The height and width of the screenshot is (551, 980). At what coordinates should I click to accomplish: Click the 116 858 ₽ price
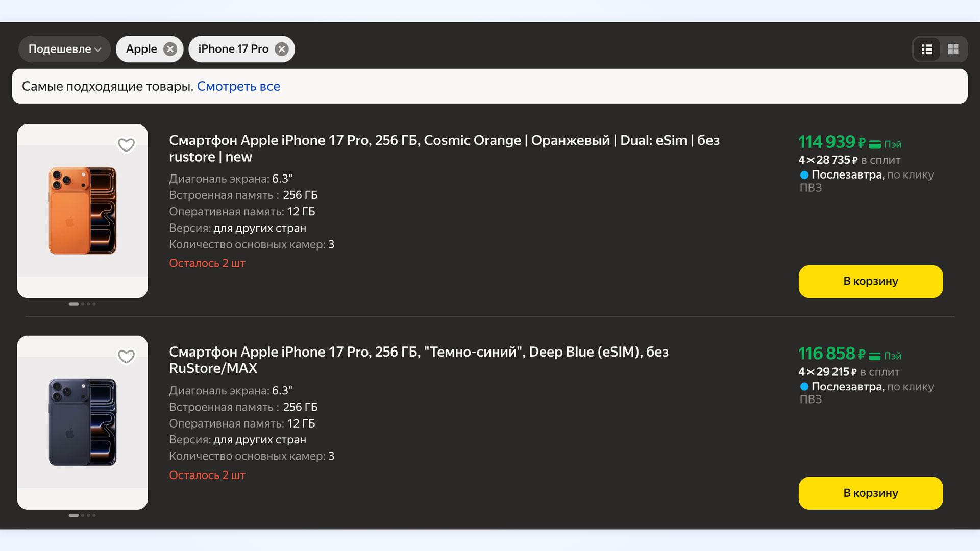pos(831,354)
